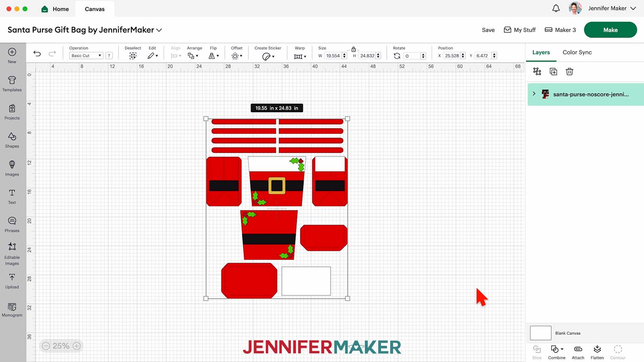Select the Color Sync tab

[x=577, y=52]
